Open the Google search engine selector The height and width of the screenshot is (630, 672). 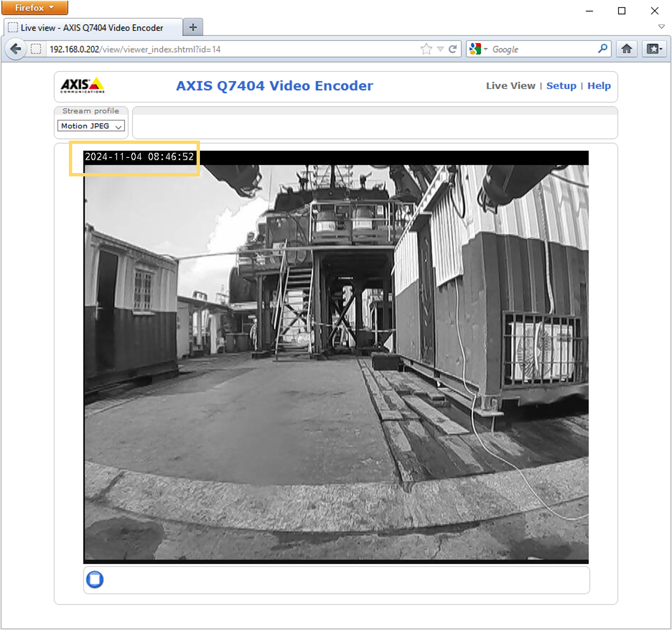coord(478,49)
